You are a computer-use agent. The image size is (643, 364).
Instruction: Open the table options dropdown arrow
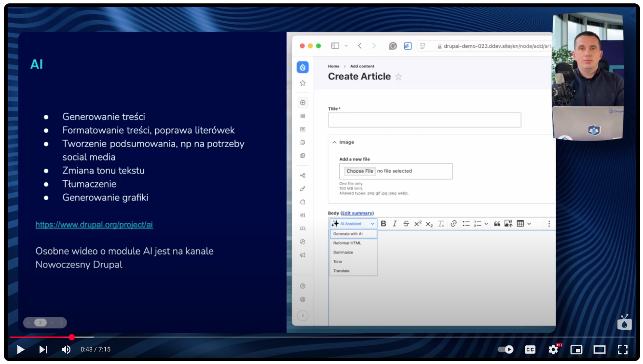[x=529, y=224]
